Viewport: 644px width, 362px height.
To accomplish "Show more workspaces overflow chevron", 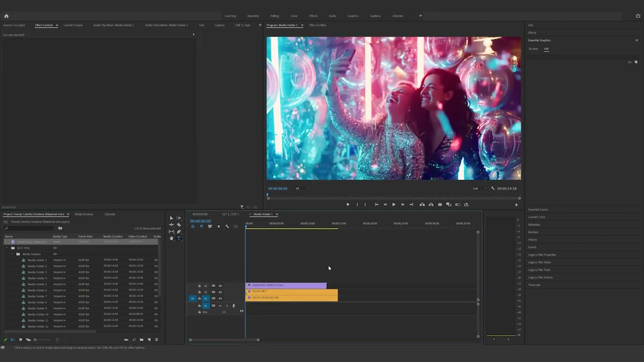I will (x=421, y=16).
